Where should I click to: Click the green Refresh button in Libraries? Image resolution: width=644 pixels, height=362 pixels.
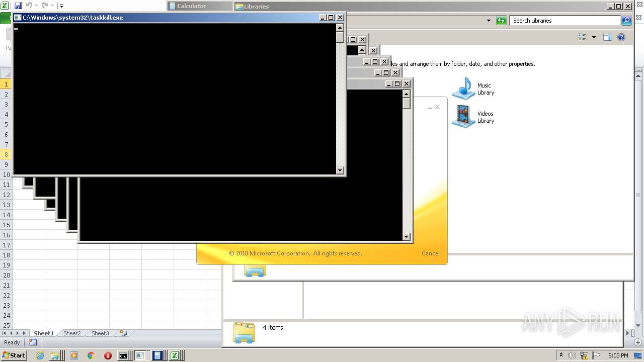click(x=501, y=21)
